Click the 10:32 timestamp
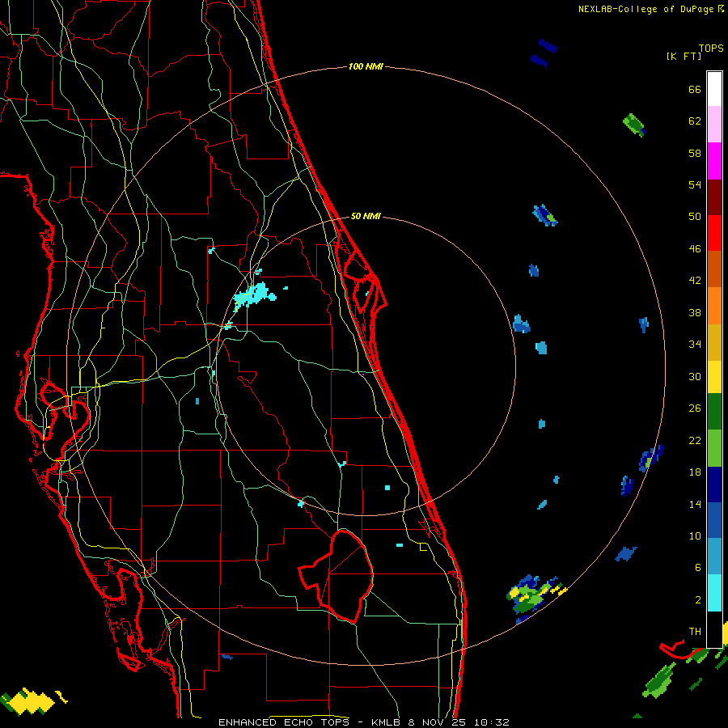The height and width of the screenshot is (728, 728). (x=492, y=722)
